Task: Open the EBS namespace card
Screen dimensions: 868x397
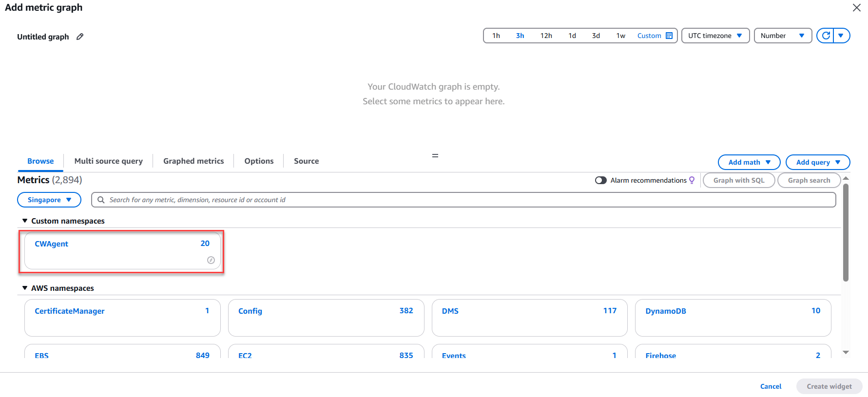Action: (122, 351)
